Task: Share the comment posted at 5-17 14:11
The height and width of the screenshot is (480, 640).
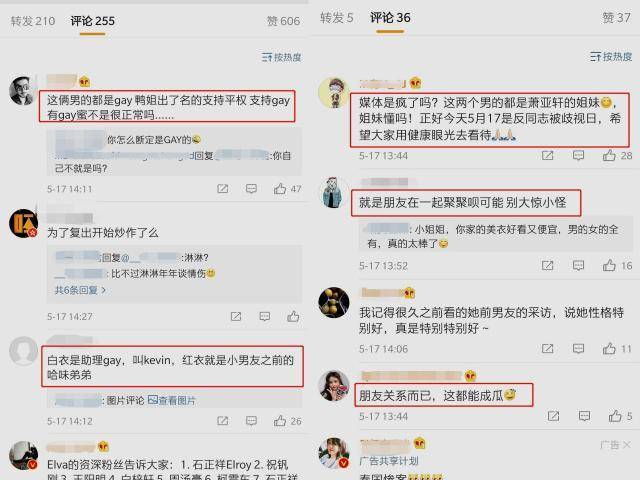Action: pos(222,189)
